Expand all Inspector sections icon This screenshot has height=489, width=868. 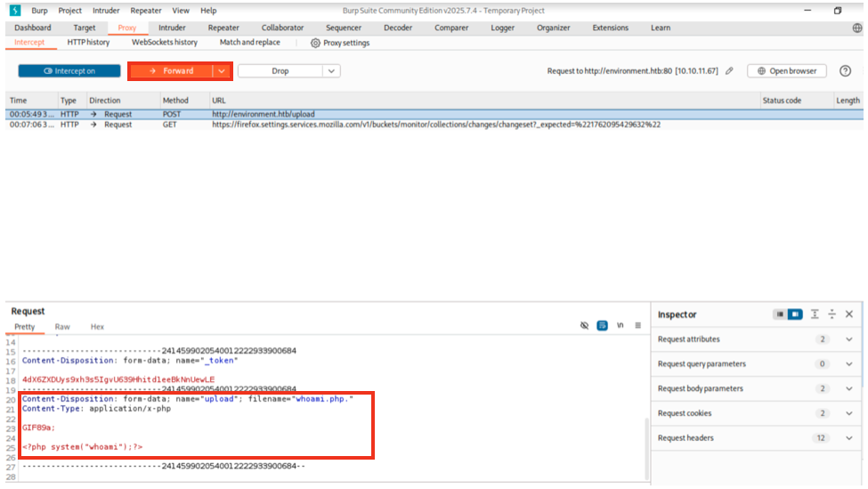[x=815, y=314]
